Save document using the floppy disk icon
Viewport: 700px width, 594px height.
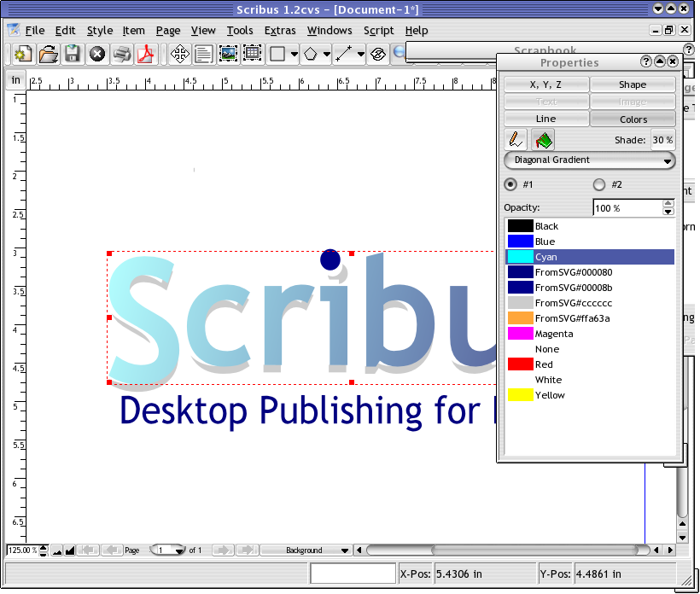pyautogui.click(x=73, y=55)
